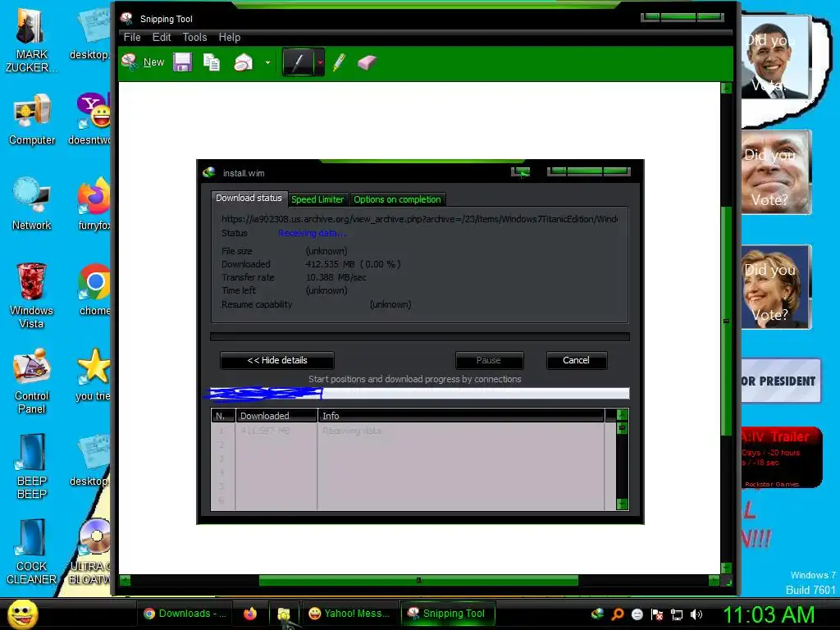Click the Firefox taskbar icon
840x630 pixels.
tap(250, 614)
